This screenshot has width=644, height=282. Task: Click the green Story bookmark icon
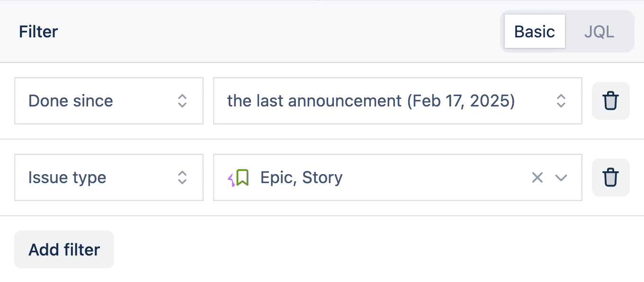(242, 177)
